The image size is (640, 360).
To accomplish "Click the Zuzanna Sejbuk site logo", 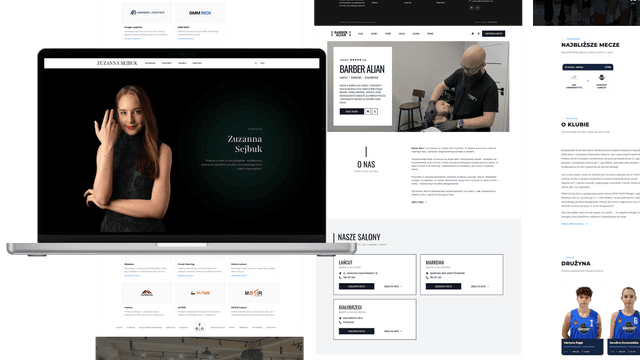I will point(117,63).
